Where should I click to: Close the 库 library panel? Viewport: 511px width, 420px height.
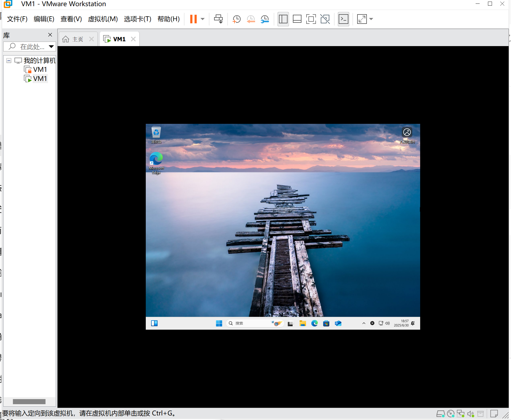click(50, 35)
